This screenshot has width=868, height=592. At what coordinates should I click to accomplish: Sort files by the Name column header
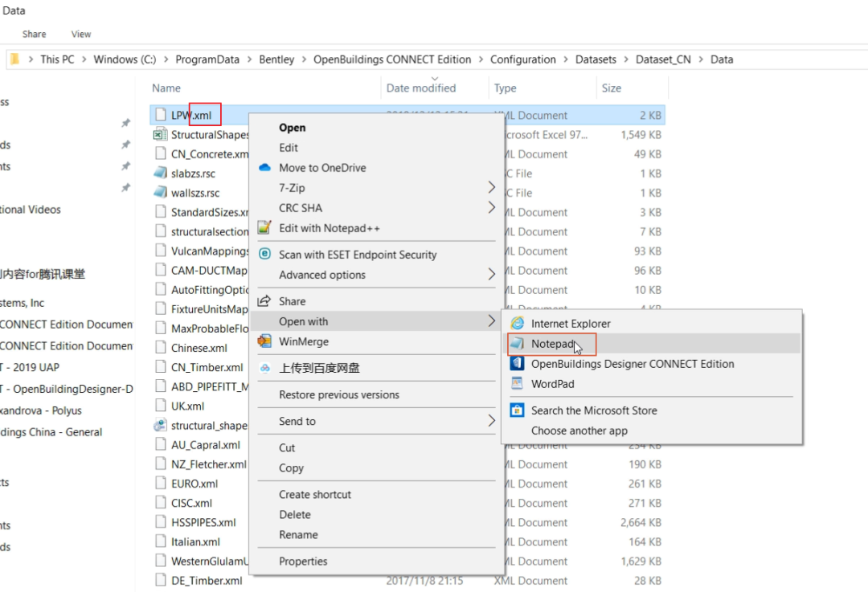pos(166,88)
